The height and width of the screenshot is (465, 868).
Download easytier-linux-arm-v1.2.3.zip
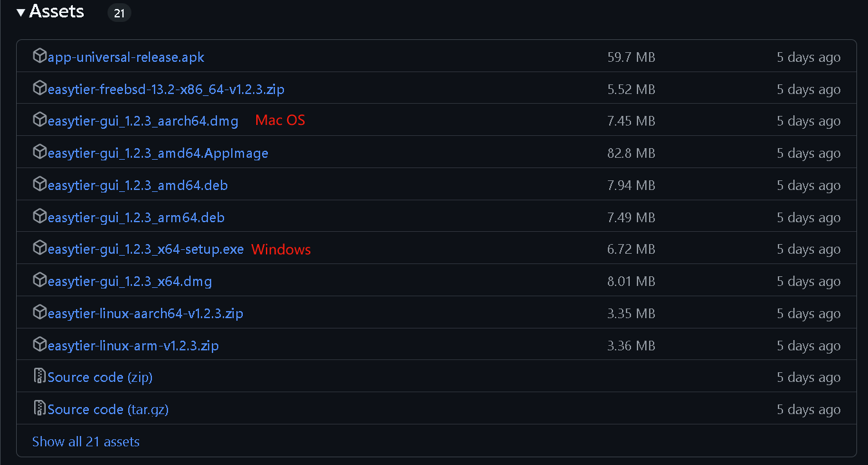coord(133,346)
